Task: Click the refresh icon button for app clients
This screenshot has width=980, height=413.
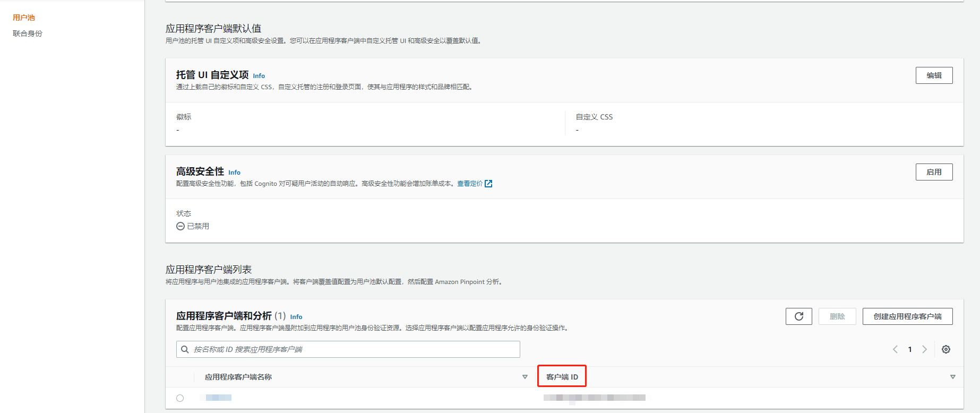Action: pyautogui.click(x=798, y=316)
